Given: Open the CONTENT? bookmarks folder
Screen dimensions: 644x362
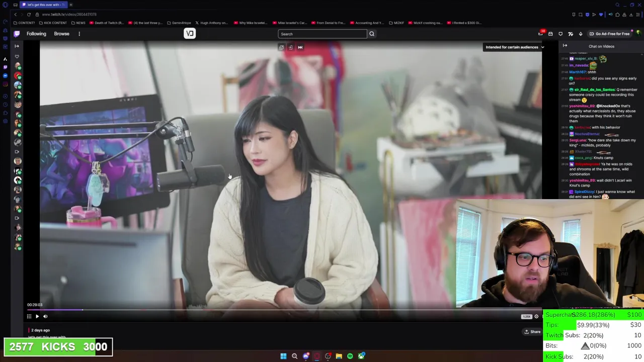Looking at the screenshot, I should point(25,23).
